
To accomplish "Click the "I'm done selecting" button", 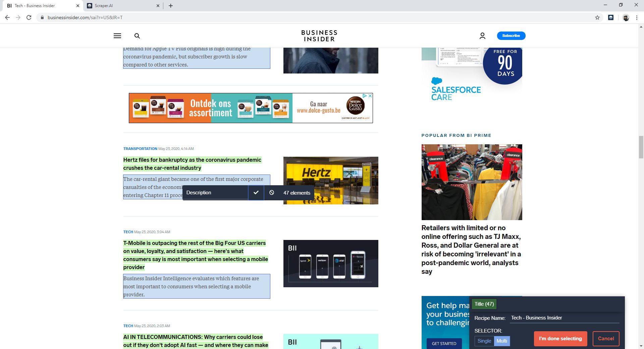I will (560, 339).
